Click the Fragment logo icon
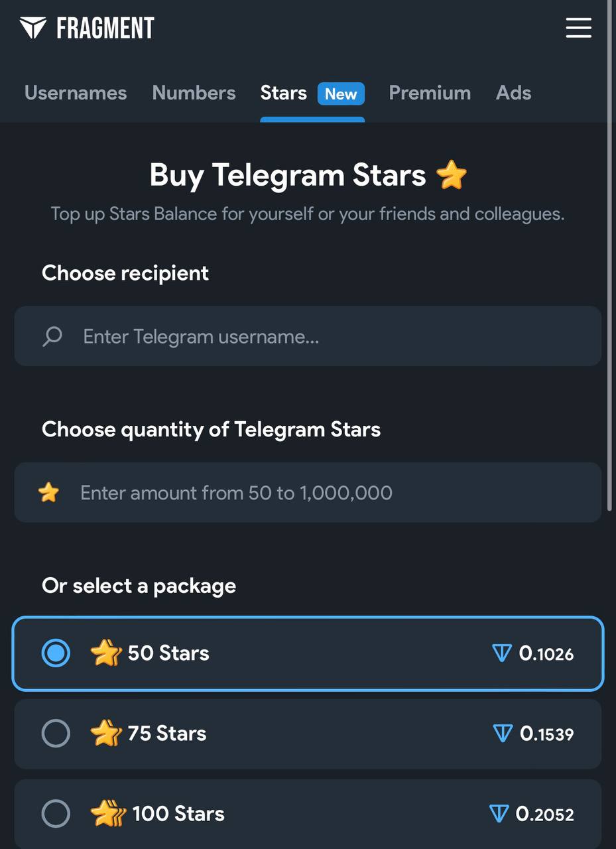This screenshot has height=849, width=616. point(32,28)
